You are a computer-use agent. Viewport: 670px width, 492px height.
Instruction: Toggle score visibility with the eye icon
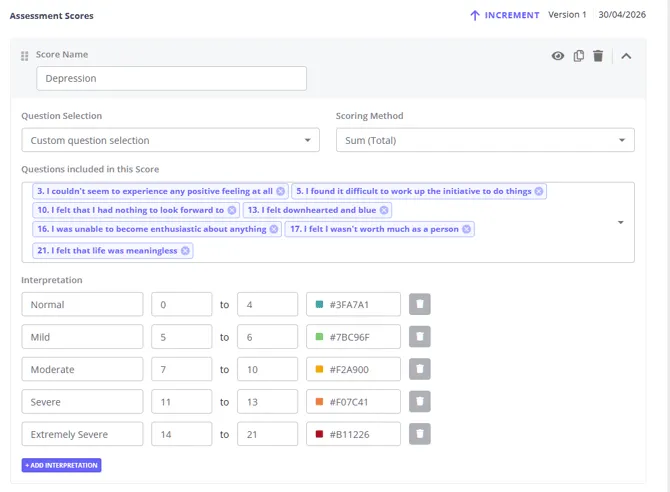point(558,56)
